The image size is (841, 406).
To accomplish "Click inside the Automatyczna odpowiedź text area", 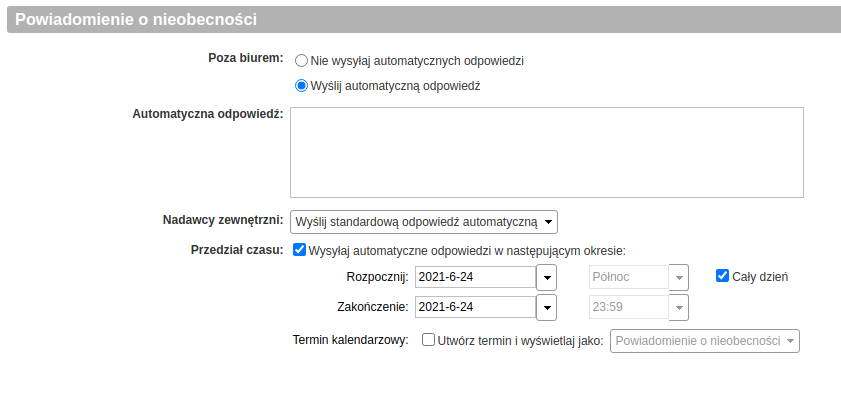I will click(x=547, y=152).
